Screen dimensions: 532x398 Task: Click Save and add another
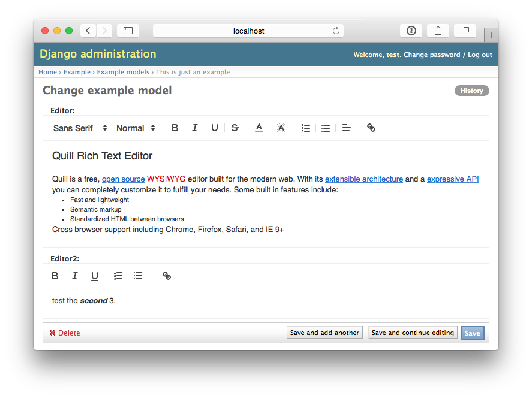click(x=324, y=333)
